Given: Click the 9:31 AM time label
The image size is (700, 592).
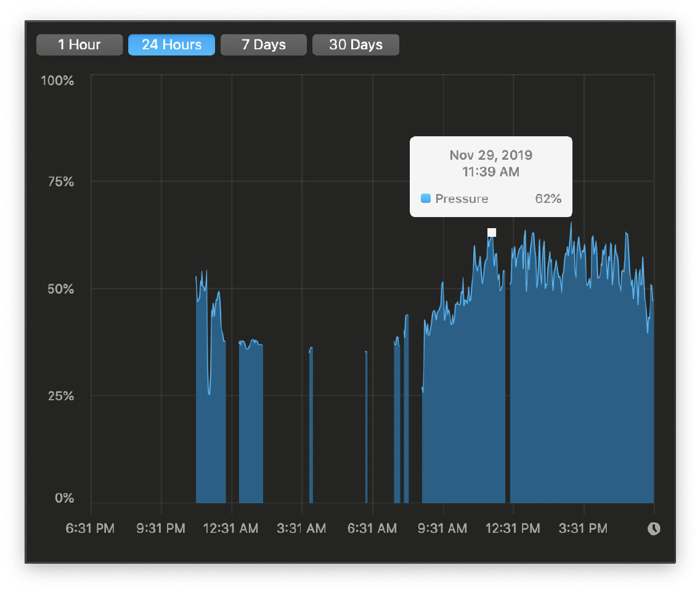Looking at the screenshot, I should coord(442,528).
